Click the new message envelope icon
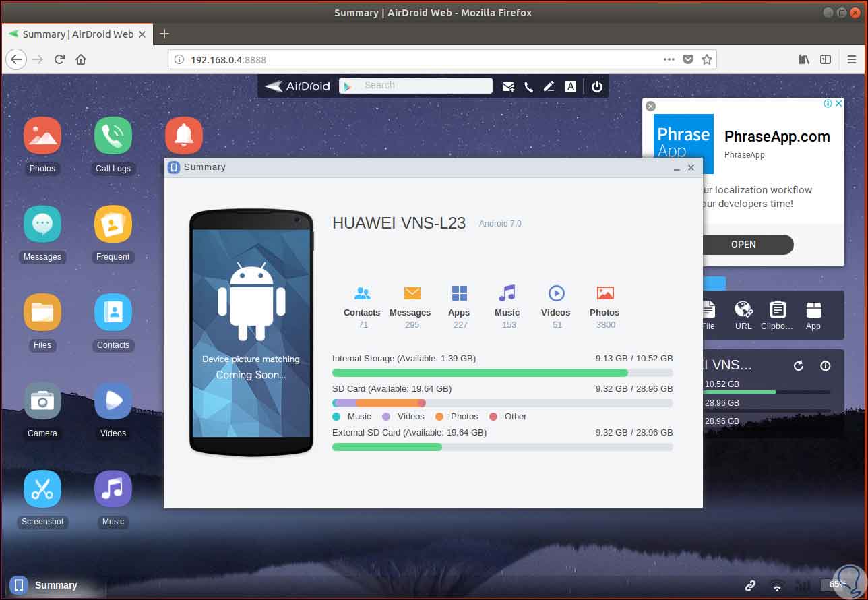The width and height of the screenshot is (868, 600). [508, 86]
